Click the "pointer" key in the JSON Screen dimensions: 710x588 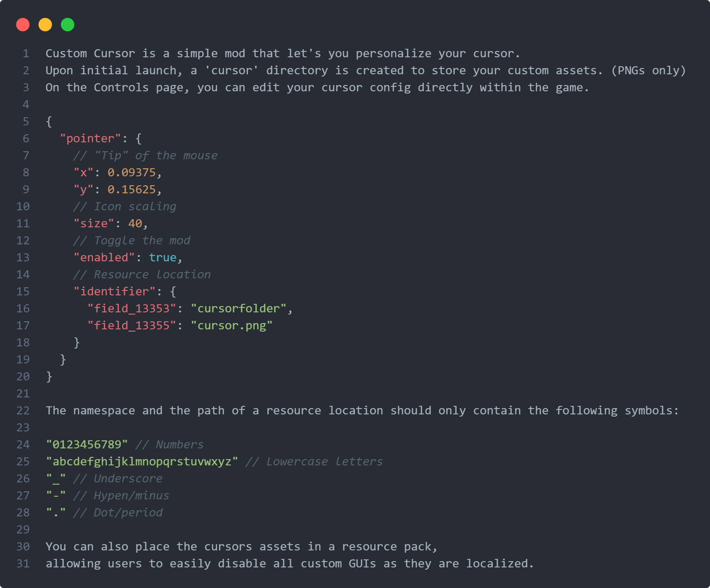coord(90,139)
